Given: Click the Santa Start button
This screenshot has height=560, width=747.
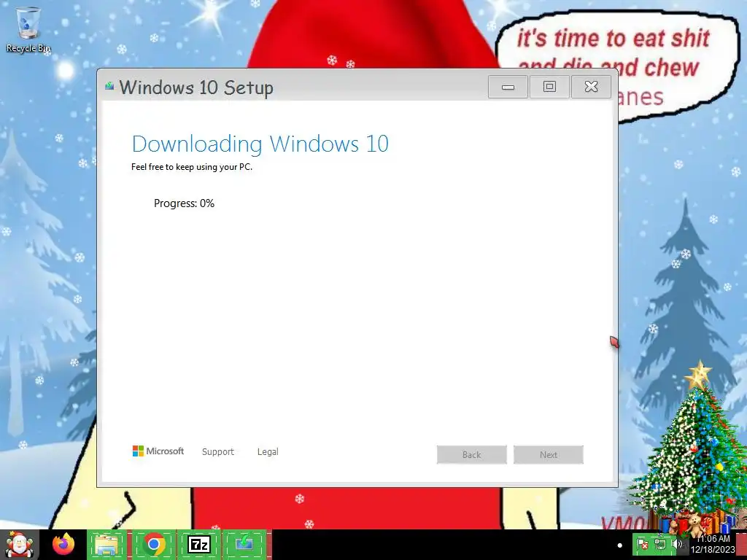Looking at the screenshot, I should (x=20, y=545).
